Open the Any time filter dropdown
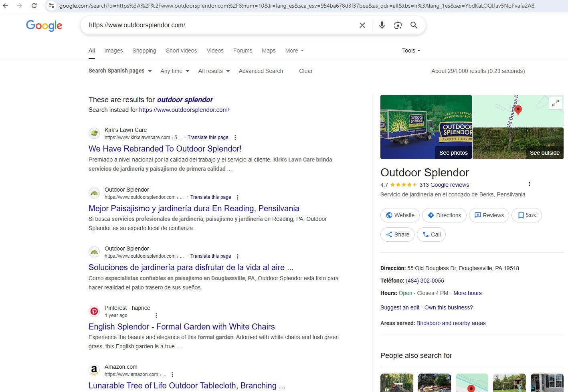 click(x=175, y=71)
